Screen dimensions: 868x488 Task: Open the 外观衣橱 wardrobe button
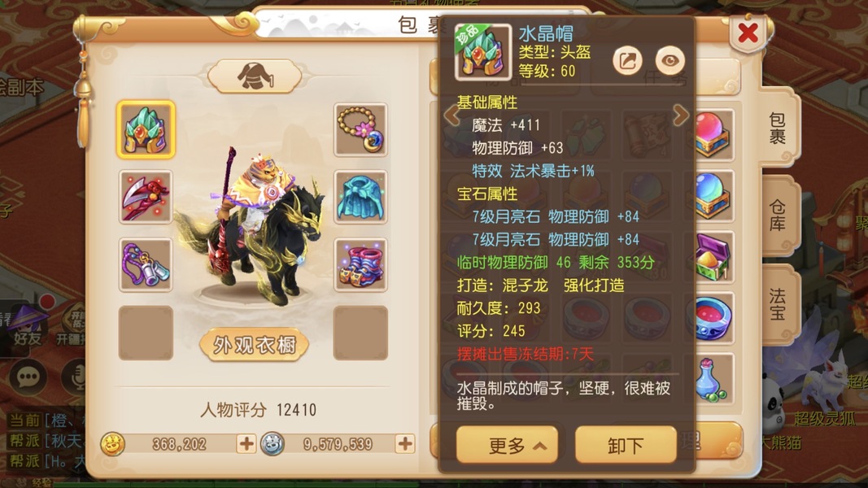[254, 345]
